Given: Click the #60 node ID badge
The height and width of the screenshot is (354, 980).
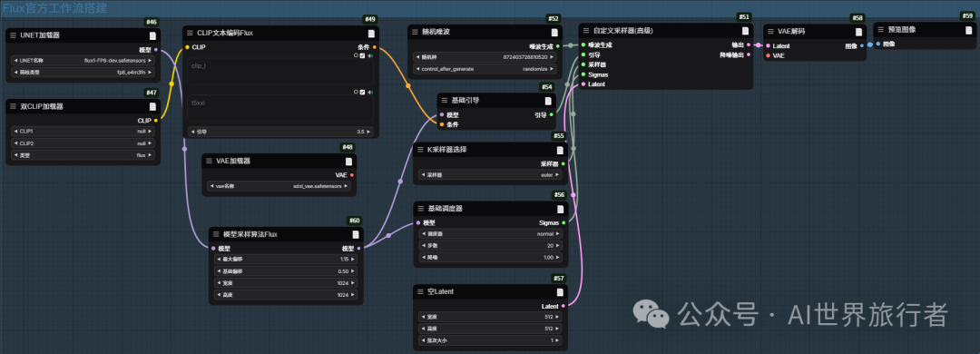Looking at the screenshot, I should point(355,221).
